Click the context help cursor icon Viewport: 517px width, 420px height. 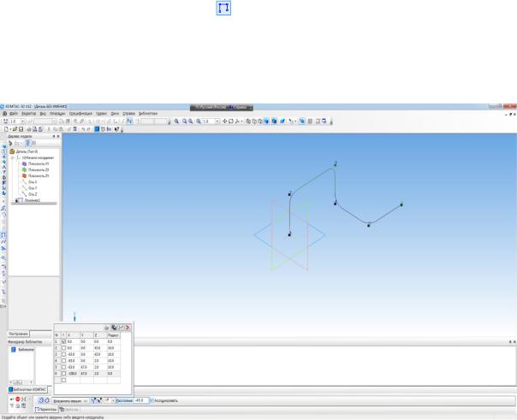coord(116,129)
